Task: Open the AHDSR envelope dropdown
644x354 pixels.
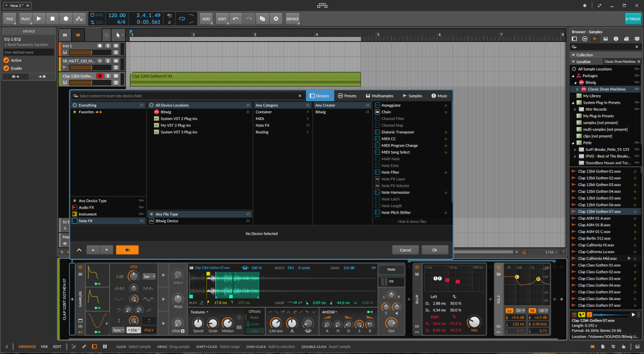Action: (x=329, y=312)
